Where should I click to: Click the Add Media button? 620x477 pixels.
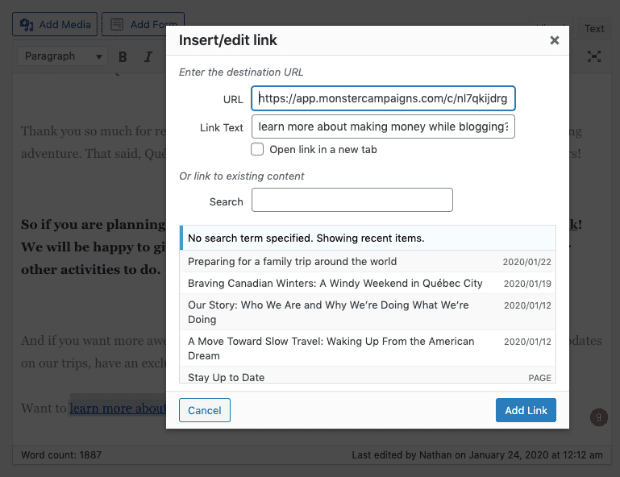pyautogui.click(x=55, y=25)
